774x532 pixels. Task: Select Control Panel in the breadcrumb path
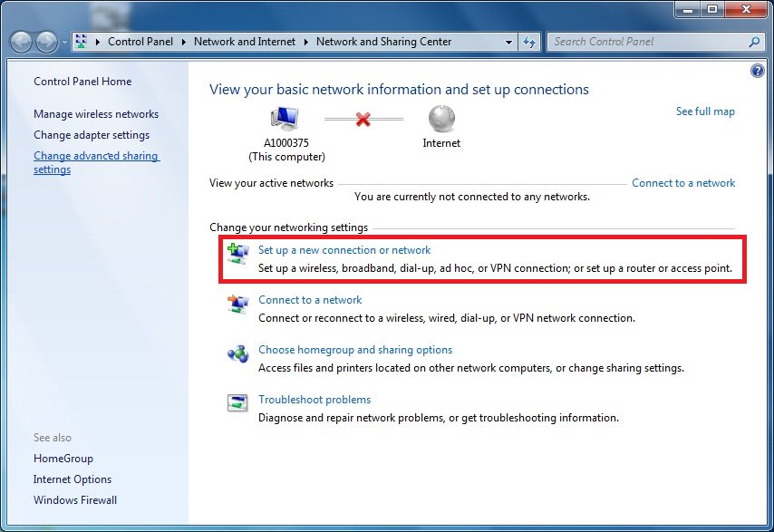[140, 42]
